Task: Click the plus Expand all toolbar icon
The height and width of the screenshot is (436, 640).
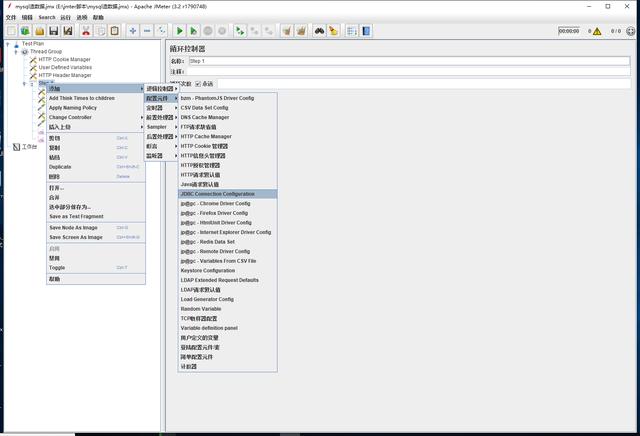Action: click(x=133, y=31)
